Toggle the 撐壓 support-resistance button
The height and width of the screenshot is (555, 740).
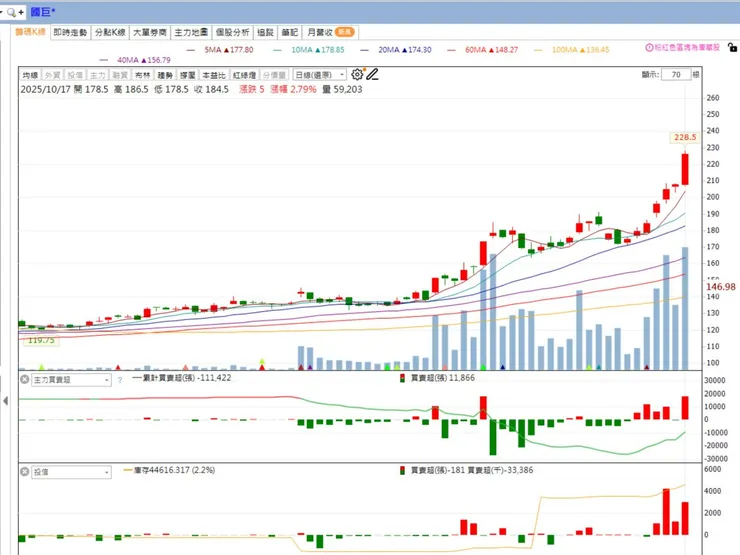(x=188, y=75)
